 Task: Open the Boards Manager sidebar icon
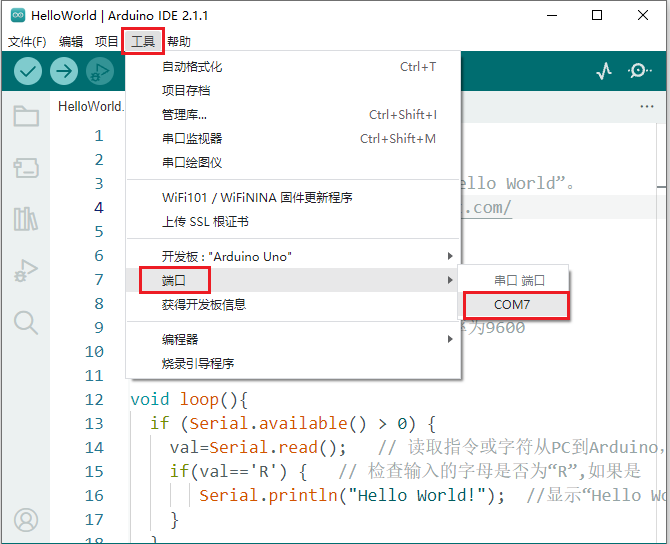click(26, 168)
